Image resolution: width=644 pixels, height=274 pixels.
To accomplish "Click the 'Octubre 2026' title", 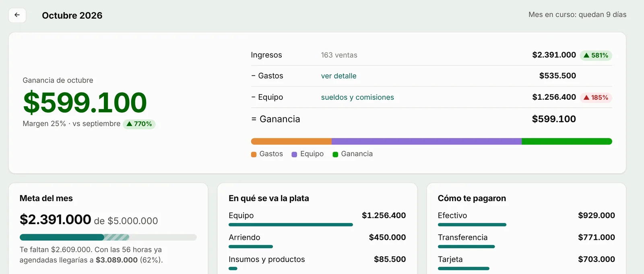I will (x=72, y=15).
